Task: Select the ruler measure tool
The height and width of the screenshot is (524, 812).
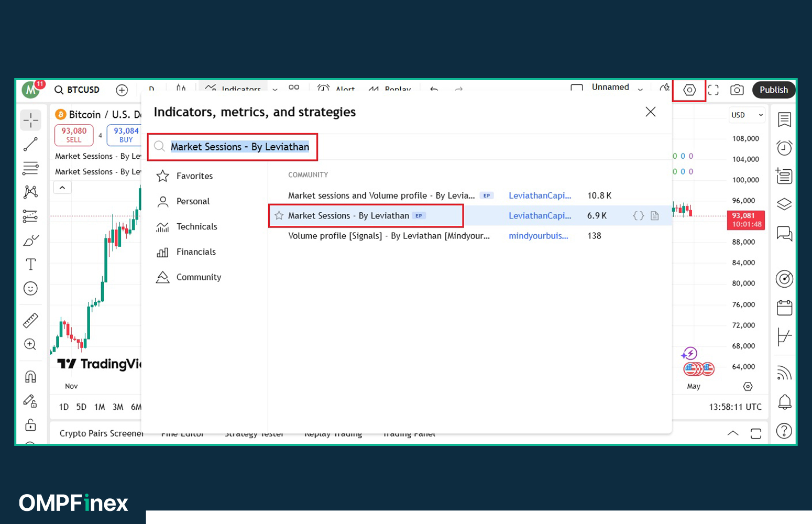Action: point(30,320)
